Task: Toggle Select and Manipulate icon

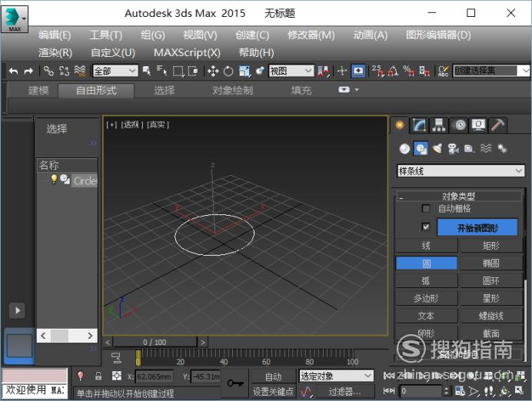Action: [x=342, y=71]
